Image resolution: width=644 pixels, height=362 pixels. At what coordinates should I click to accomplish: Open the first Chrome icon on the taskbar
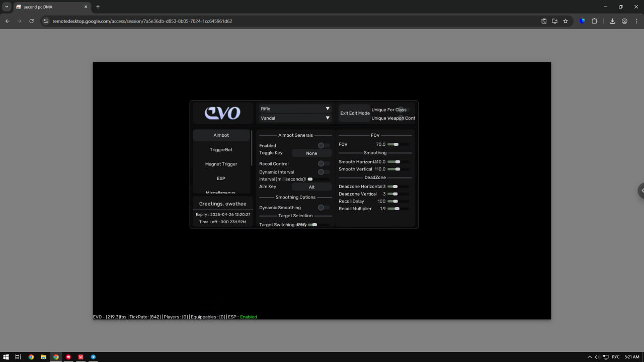[31, 357]
